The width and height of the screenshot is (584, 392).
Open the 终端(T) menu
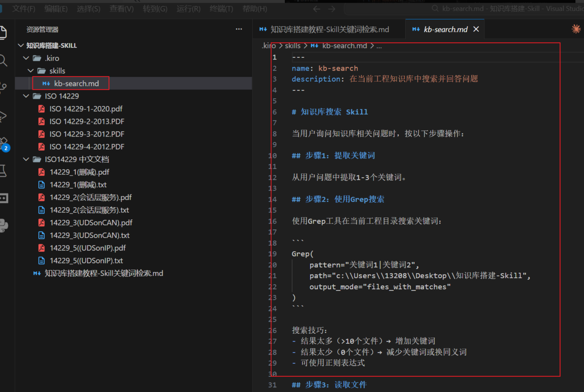(x=221, y=9)
